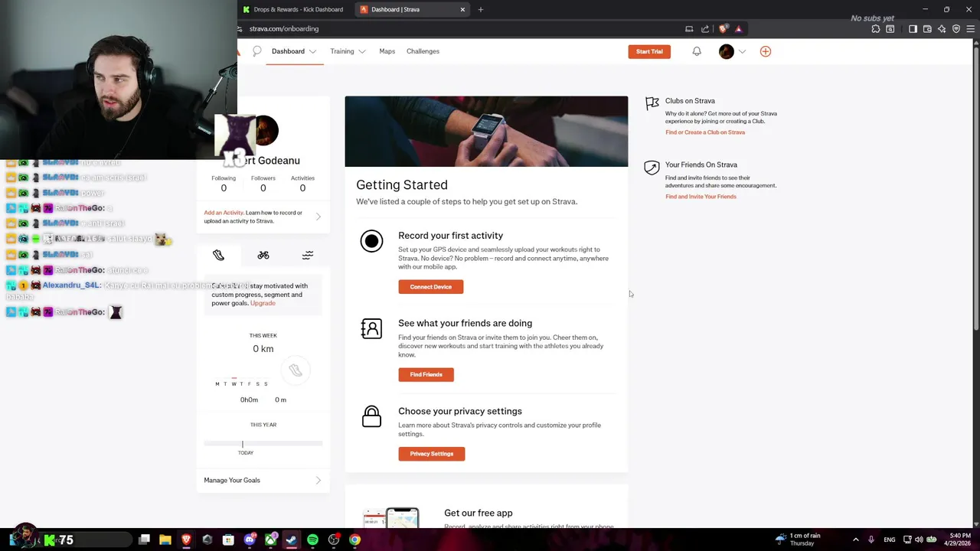Click the Upgrade link
The width and height of the screenshot is (980, 551).
pyautogui.click(x=263, y=303)
